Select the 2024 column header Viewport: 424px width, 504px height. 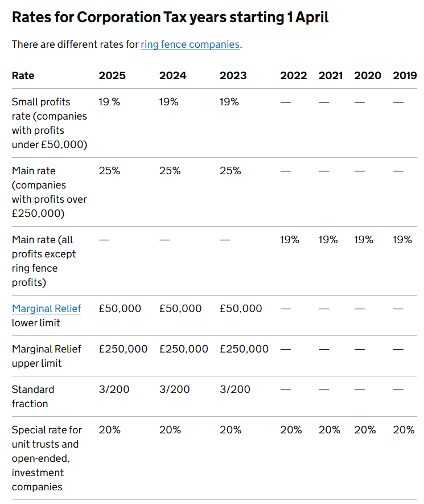click(x=172, y=76)
